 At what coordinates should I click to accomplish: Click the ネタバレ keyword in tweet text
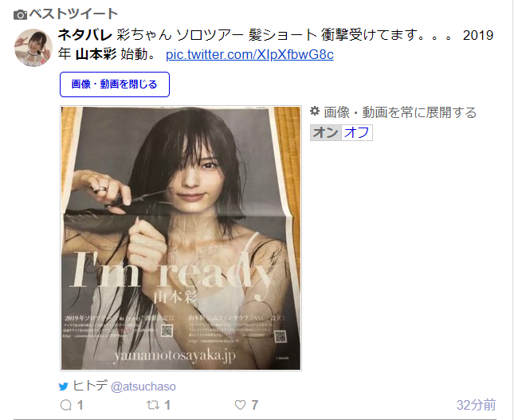[85, 35]
